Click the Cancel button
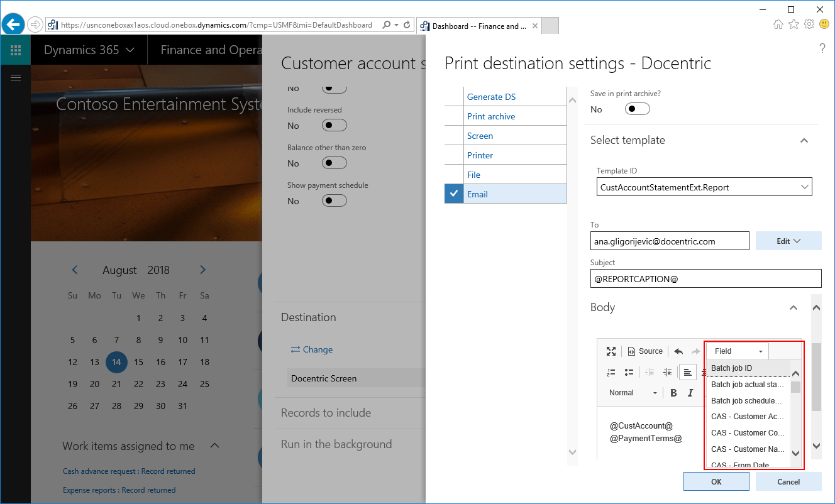 click(x=788, y=481)
